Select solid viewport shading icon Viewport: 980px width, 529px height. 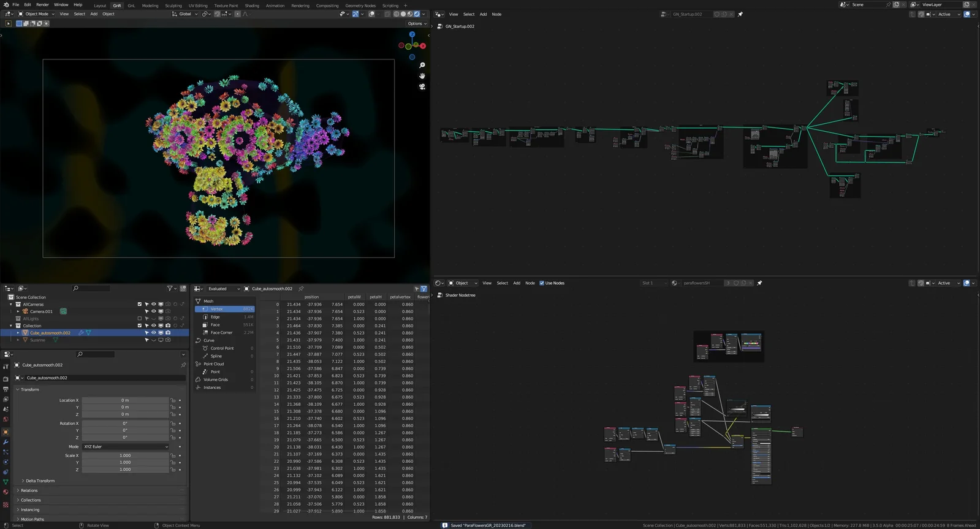[x=403, y=14]
